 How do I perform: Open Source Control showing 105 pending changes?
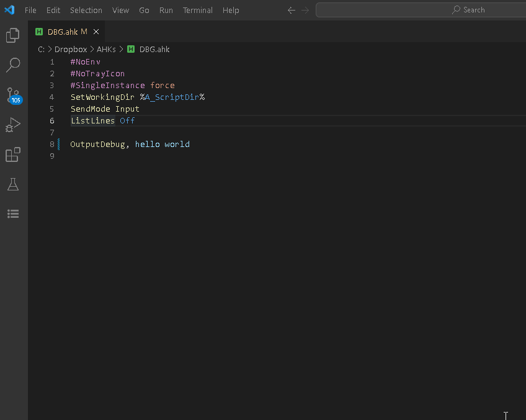point(13,95)
